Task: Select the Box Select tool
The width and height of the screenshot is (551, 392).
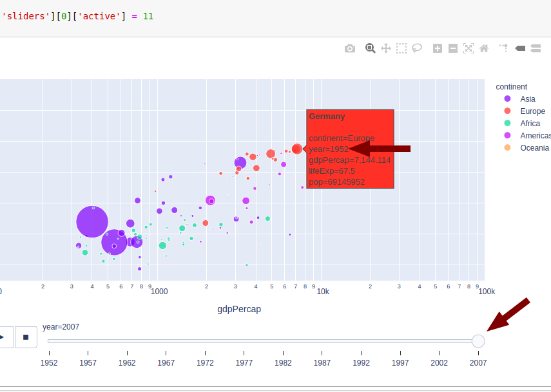Action: (401, 48)
